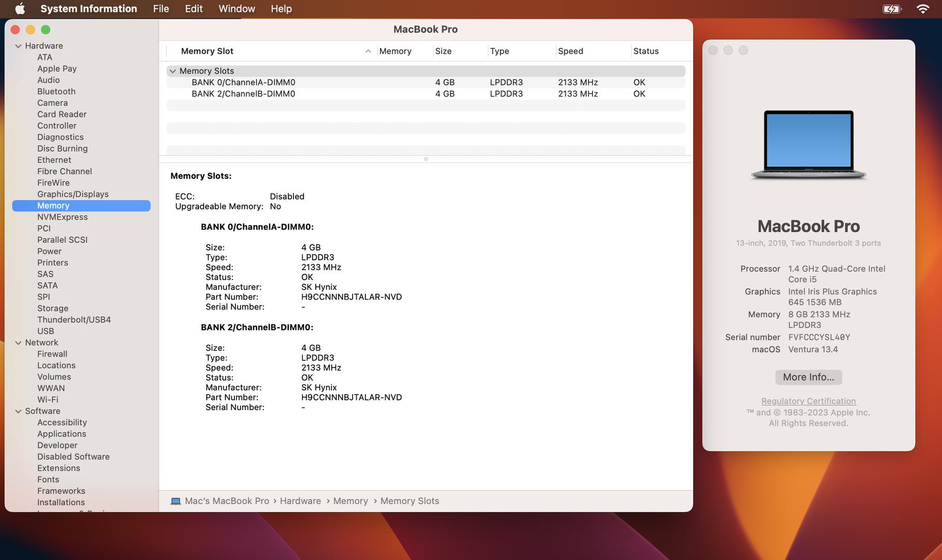The width and height of the screenshot is (942, 560).
Task: Select NVMExpress in the sidebar
Action: coord(62,217)
